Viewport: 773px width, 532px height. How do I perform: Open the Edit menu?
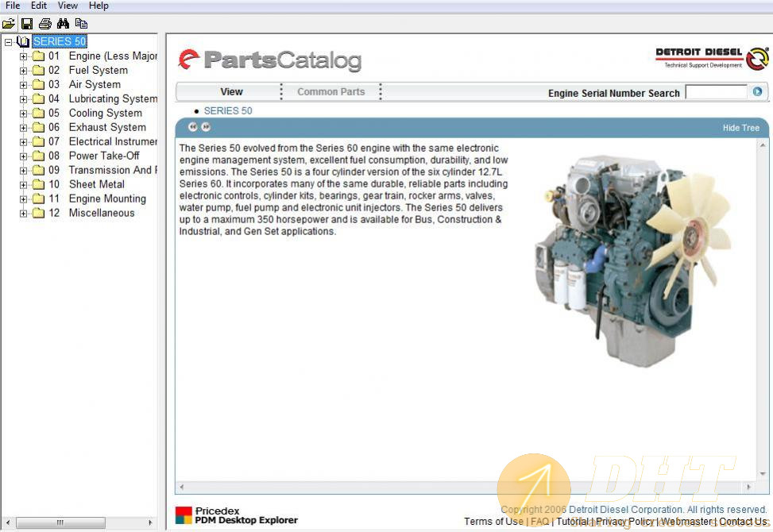[x=39, y=6]
